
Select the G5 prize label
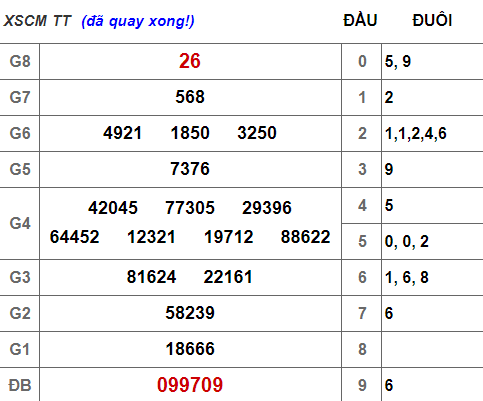pos(20,169)
